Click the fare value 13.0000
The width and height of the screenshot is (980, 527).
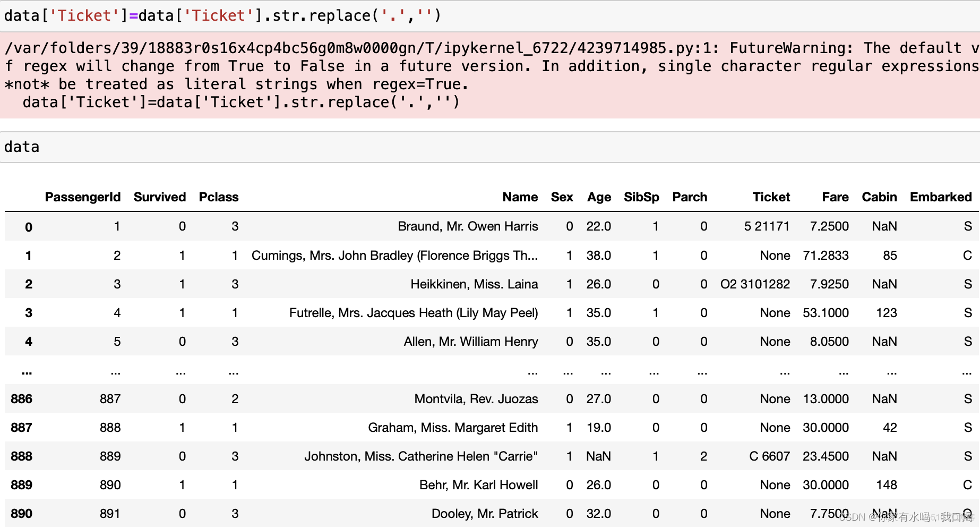coord(826,399)
